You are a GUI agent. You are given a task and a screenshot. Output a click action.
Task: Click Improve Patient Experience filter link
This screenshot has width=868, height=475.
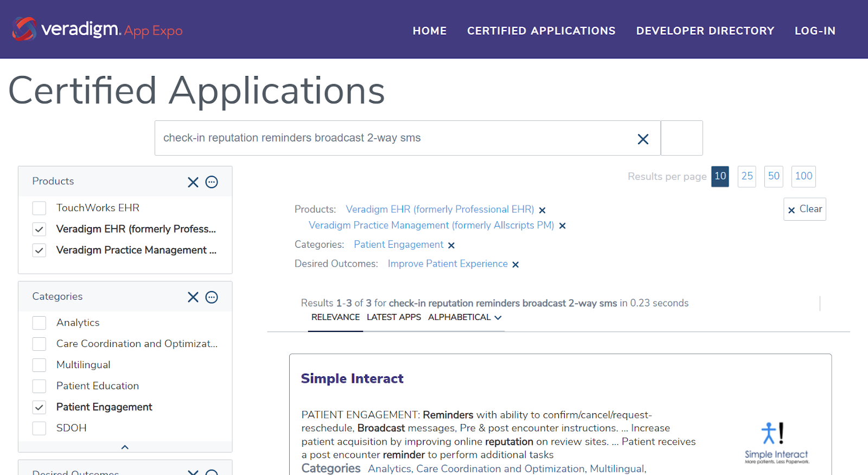(x=448, y=264)
